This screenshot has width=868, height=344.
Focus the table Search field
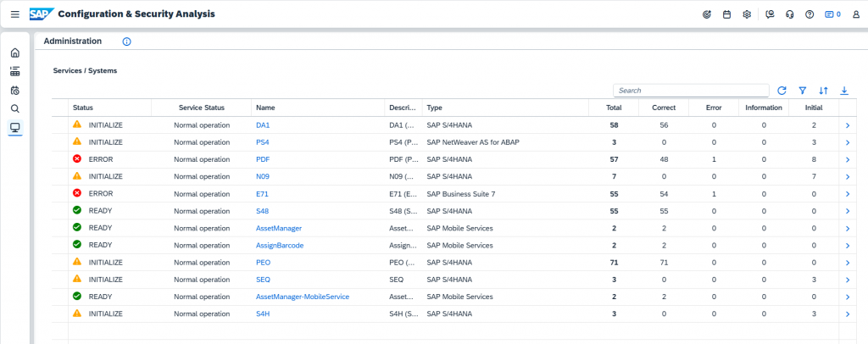pos(691,90)
